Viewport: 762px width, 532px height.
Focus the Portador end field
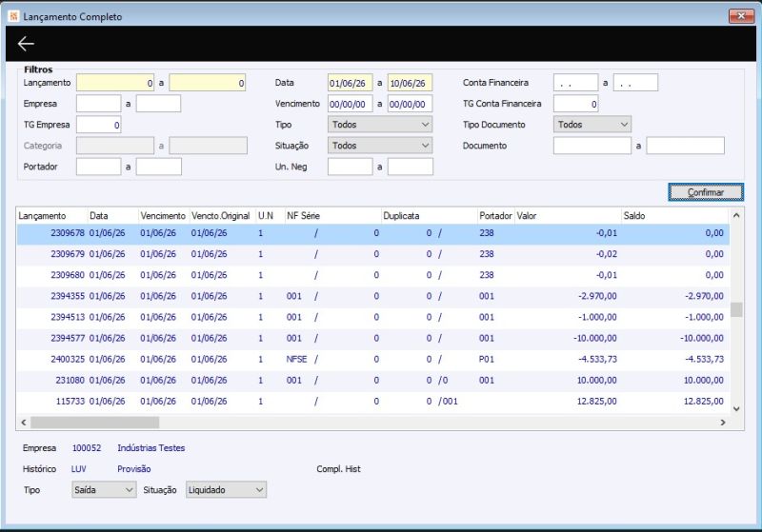click(158, 167)
